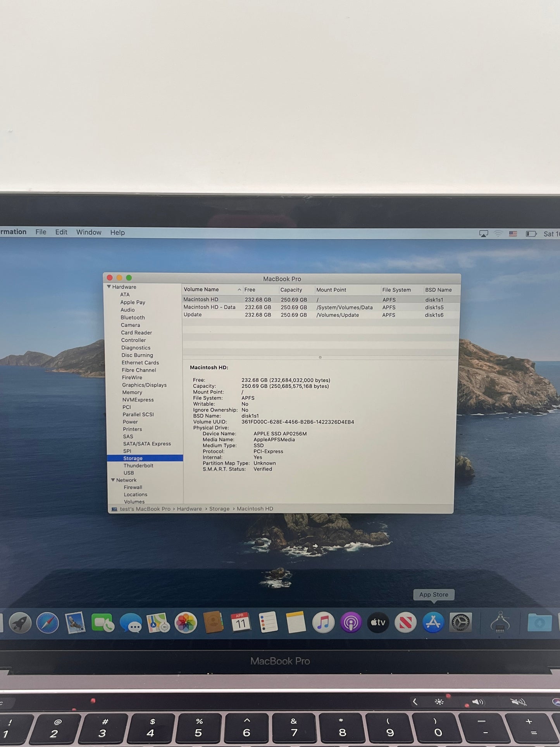Select Power in the sidebar

pyautogui.click(x=130, y=422)
